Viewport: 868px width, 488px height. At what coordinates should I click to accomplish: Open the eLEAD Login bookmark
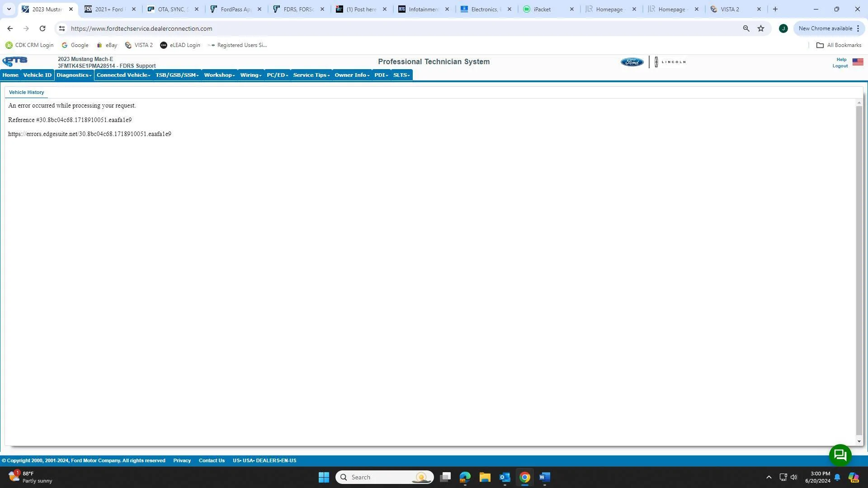click(x=180, y=45)
